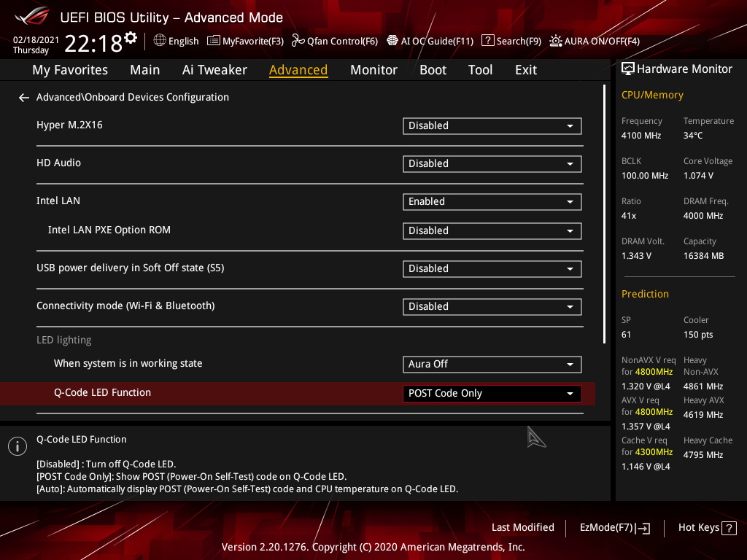Click the Hardware Monitor screen icon
747x560 pixels.
pyautogui.click(x=628, y=69)
